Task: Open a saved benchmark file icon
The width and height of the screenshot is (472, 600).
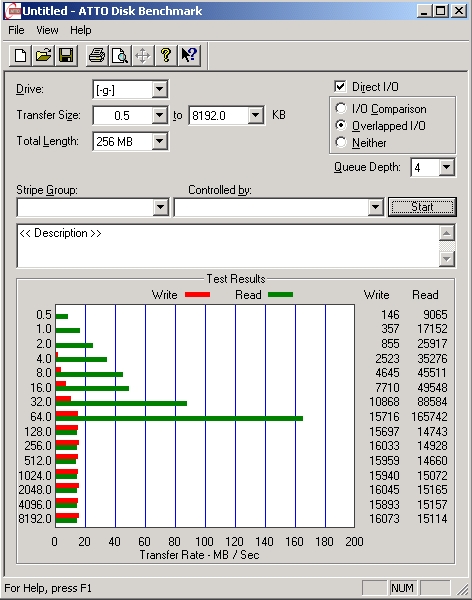Action: click(43, 55)
